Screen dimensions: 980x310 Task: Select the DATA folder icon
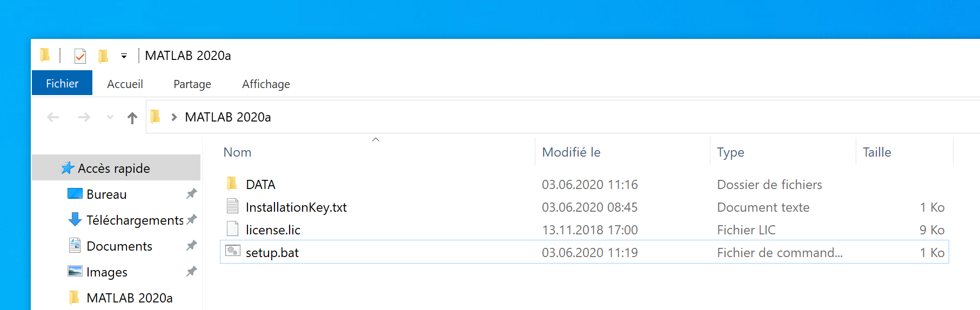232,184
